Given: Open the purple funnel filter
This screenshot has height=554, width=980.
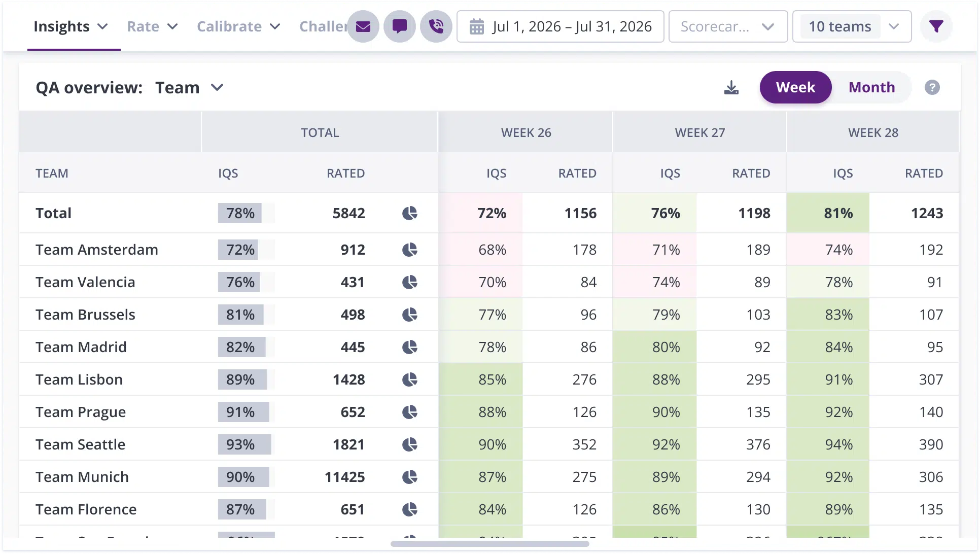Looking at the screenshot, I should [x=936, y=26].
